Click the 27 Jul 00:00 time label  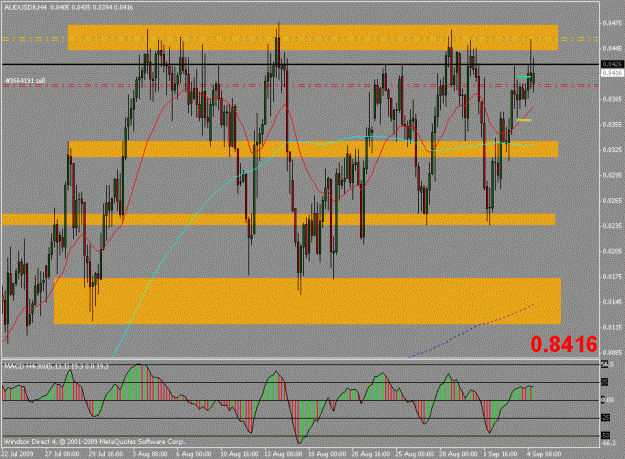click(x=62, y=454)
